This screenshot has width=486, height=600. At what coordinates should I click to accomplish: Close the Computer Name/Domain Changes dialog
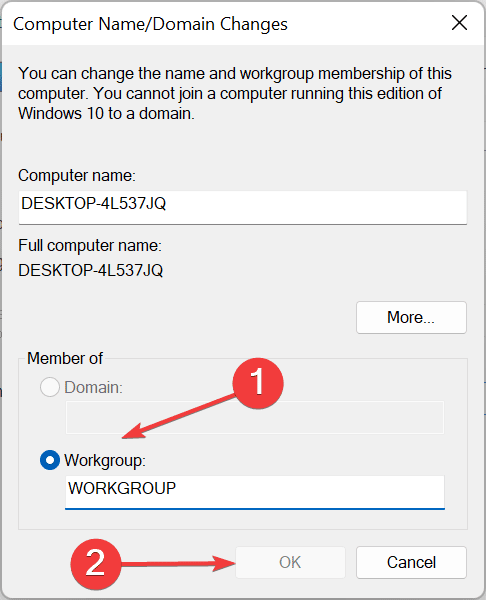tap(459, 23)
